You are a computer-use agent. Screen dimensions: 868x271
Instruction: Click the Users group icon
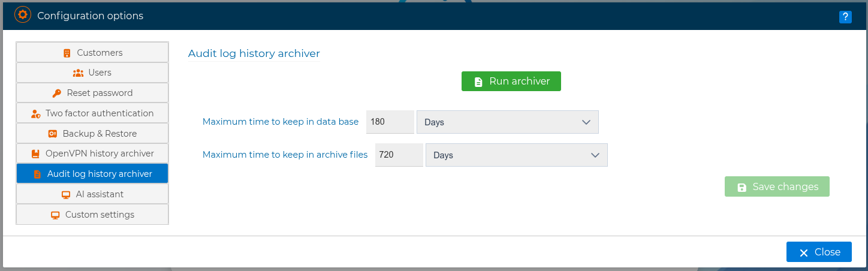[x=78, y=73]
